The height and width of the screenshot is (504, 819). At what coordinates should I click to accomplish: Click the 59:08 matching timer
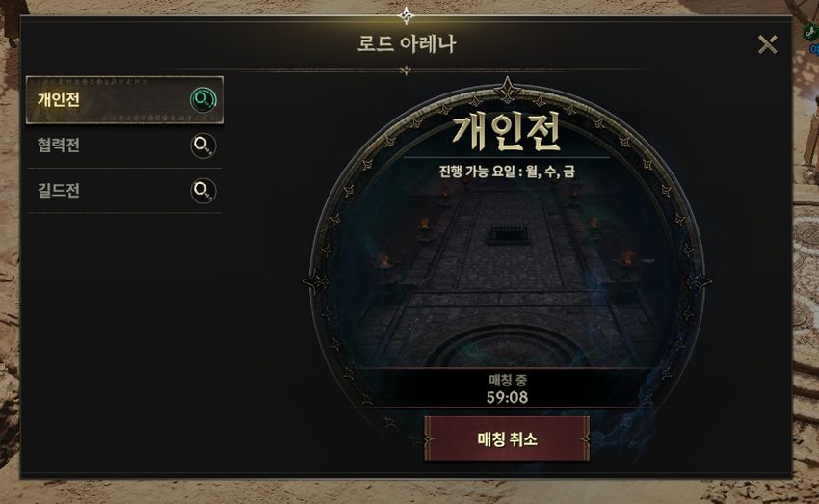(x=507, y=397)
